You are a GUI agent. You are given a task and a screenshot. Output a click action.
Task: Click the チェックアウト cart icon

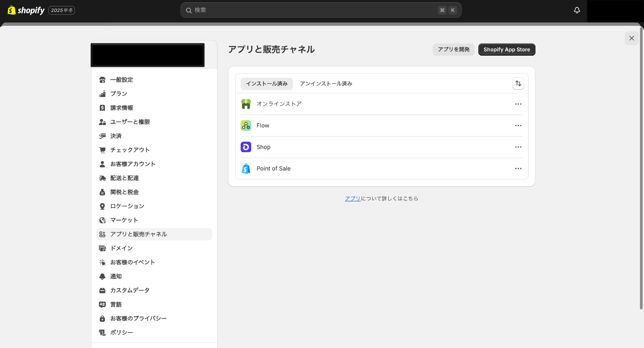pyautogui.click(x=103, y=150)
